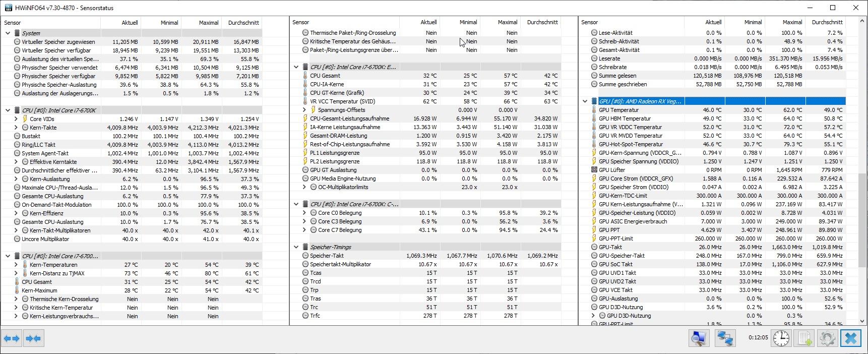This screenshot has width=868, height=354.
Task: Click the remote network monitors icon
Action: (725, 338)
